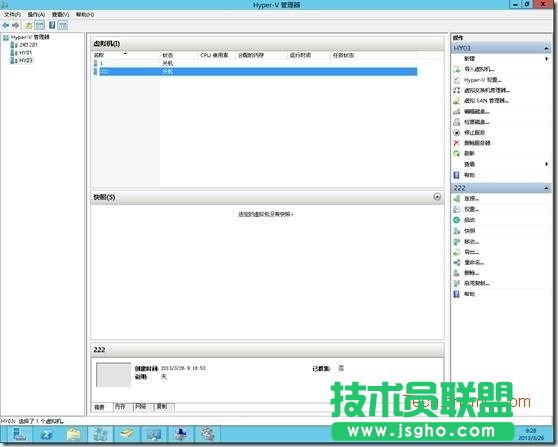Click the 删除服务器 red X icon
This screenshot has width=558, height=447.
[x=457, y=143]
